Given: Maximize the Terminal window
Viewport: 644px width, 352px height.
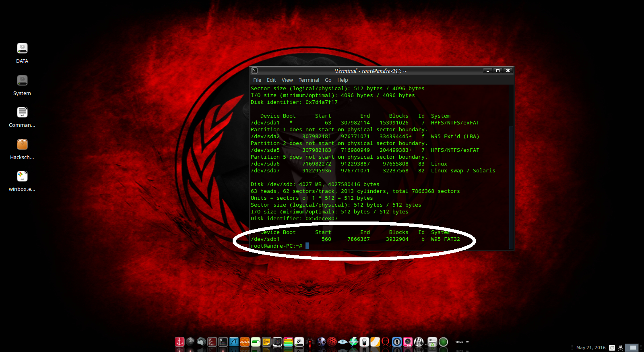Looking at the screenshot, I should tap(498, 70).
